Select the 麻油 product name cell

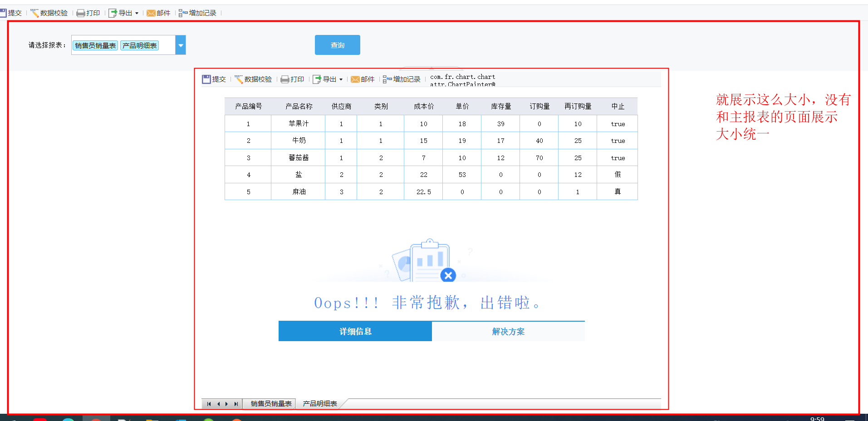(299, 191)
